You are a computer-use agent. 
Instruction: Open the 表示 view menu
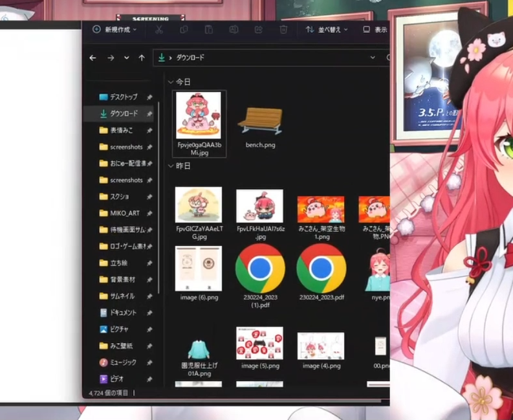(376, 30)
